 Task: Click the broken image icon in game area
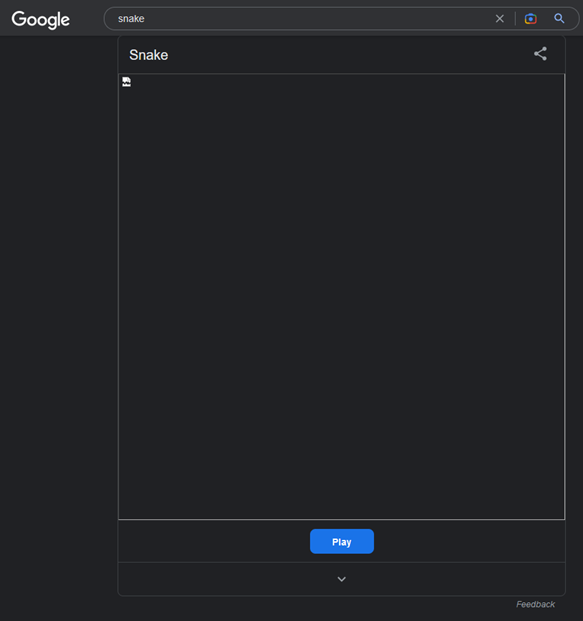click(126, 82)
